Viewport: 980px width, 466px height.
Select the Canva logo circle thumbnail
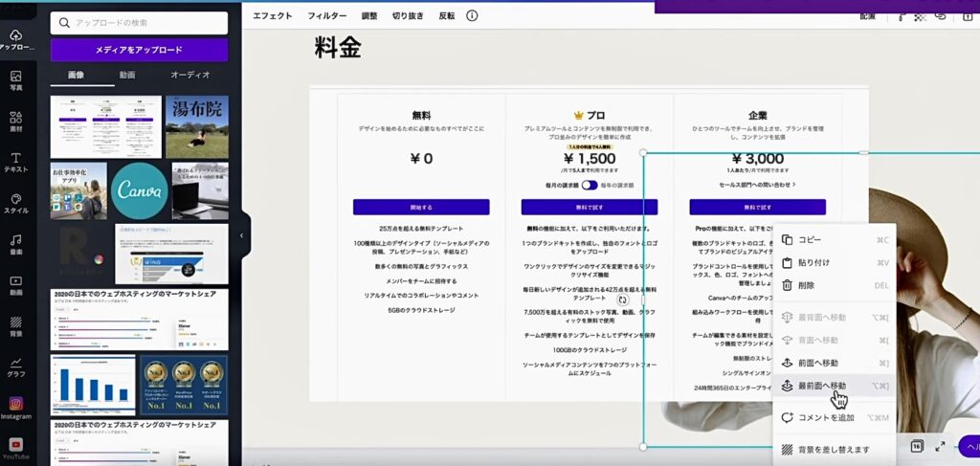click(140, 190)
